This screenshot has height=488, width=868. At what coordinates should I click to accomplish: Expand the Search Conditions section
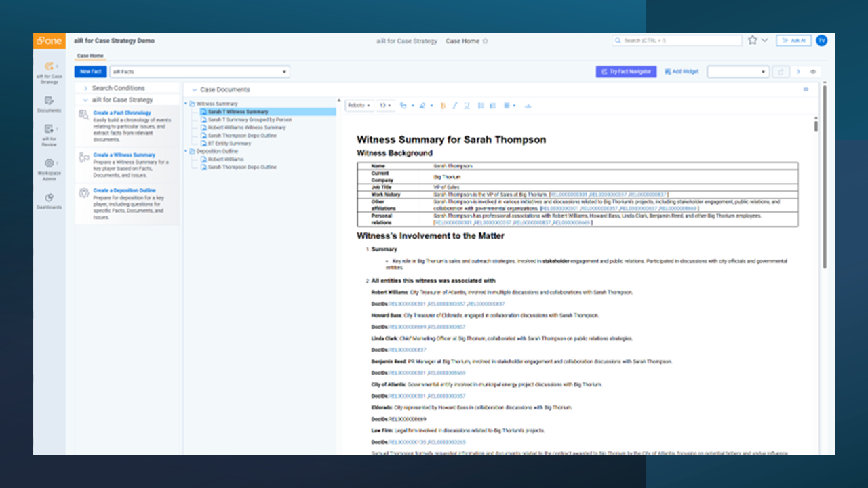point(118,88)
